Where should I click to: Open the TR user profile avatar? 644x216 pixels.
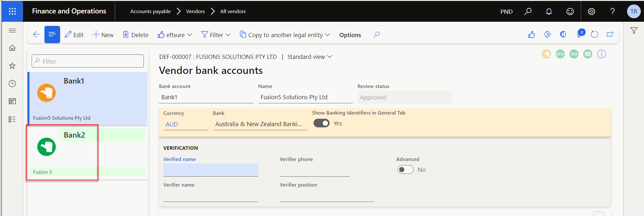tap(633, 12)
